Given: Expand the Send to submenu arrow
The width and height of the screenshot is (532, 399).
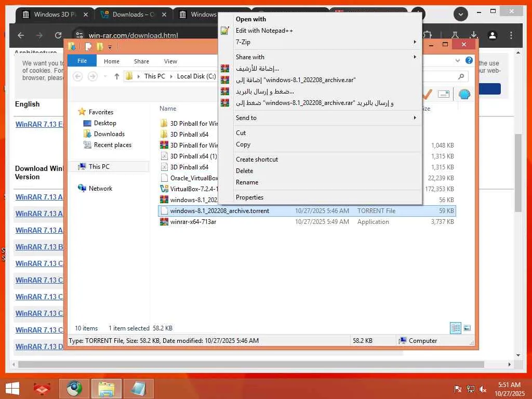Looking at the screenshot, I should click(415, 118).
